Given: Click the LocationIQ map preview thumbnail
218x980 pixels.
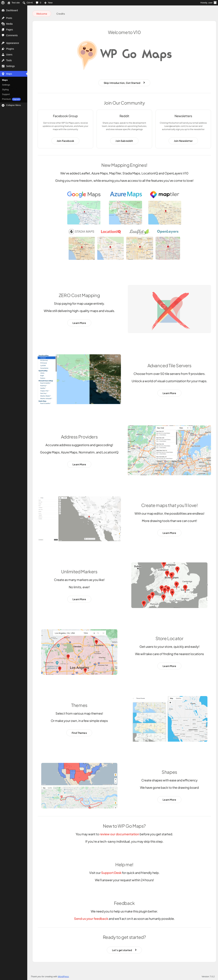Looking at the screenshot, I should 111,248.
